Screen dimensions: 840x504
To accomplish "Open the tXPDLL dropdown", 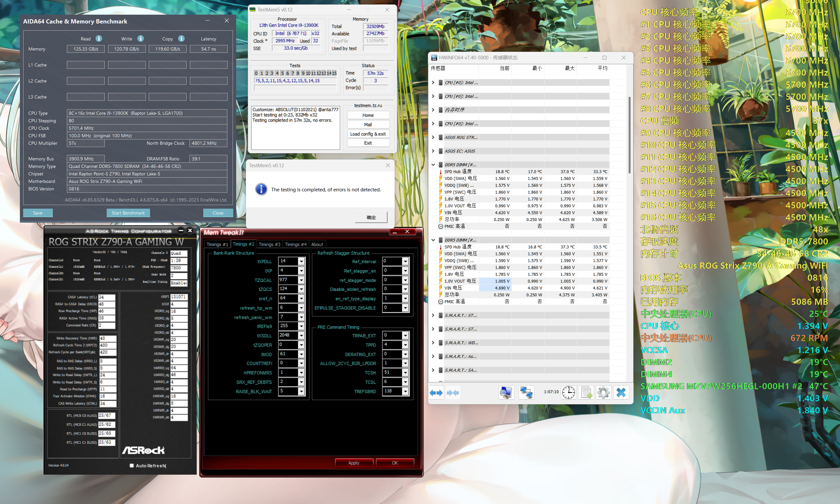I will (301, 261).
